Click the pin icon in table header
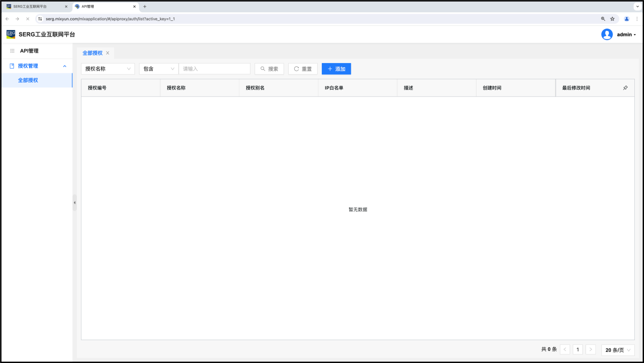644x363 pixels. 625,88
